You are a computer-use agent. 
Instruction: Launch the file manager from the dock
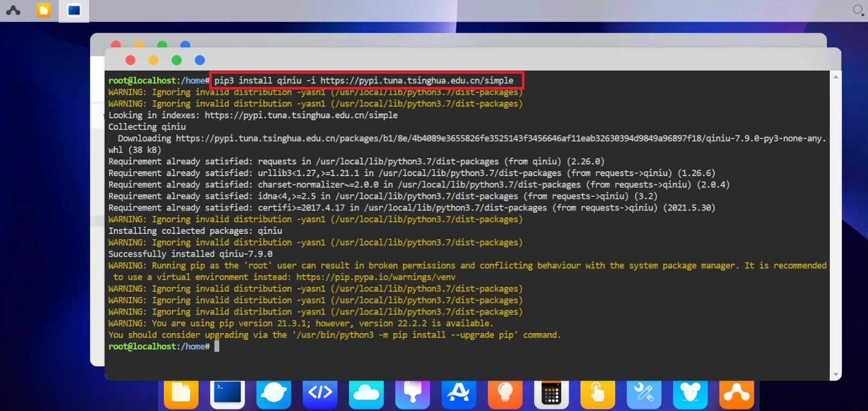click(181, 394)
